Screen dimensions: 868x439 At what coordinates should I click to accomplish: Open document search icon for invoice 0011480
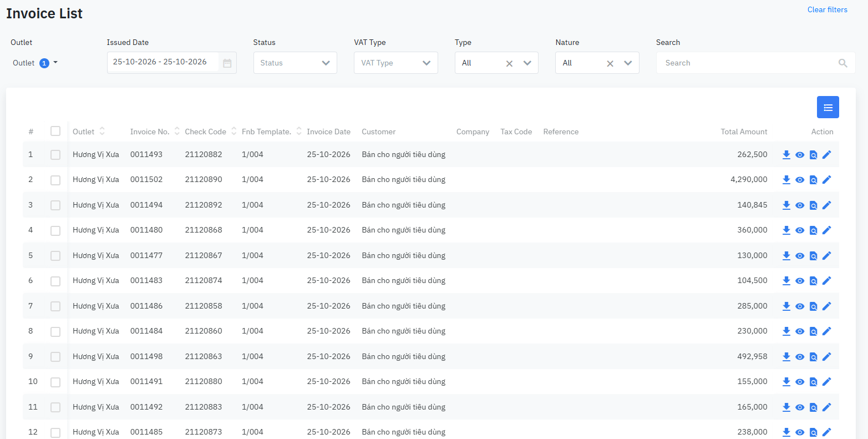(814, 230)
